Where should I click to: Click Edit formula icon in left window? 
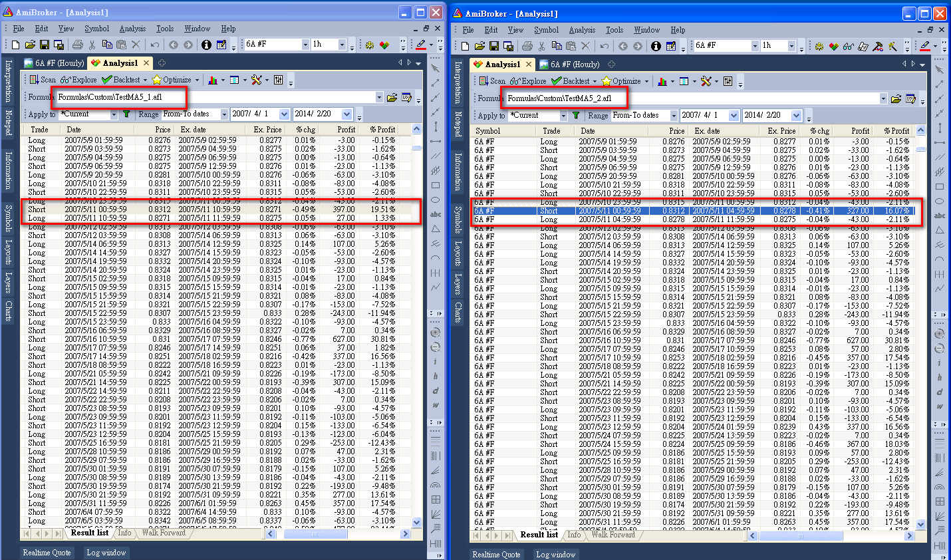[x=406, y=97]
